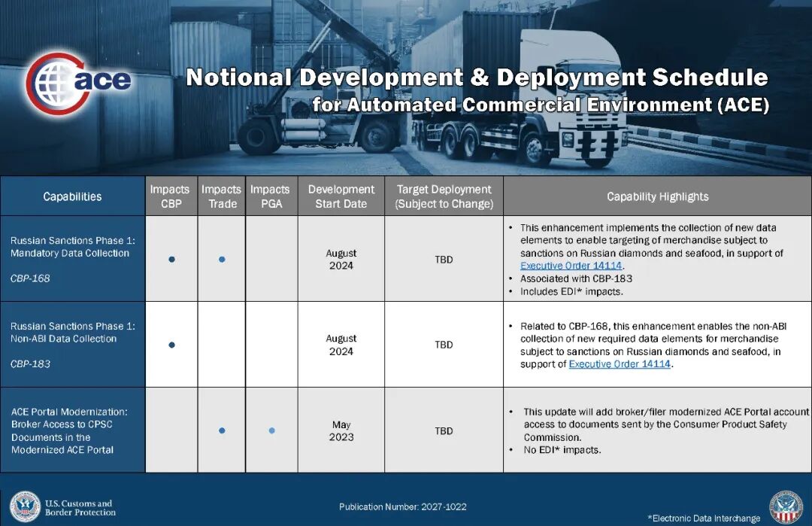Select TBD deployment in CBP-168 row
This screenshot has height=526, width=812.
[444, 259]
